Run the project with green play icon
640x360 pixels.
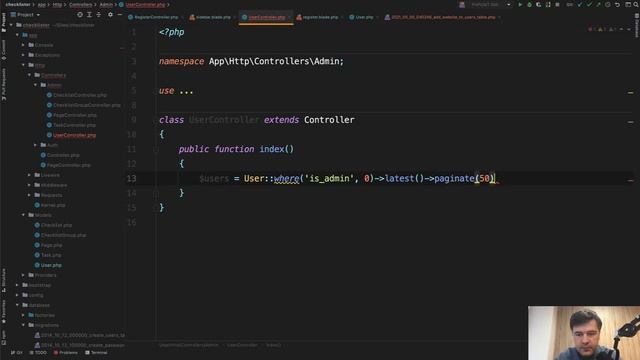coord(520,5)
